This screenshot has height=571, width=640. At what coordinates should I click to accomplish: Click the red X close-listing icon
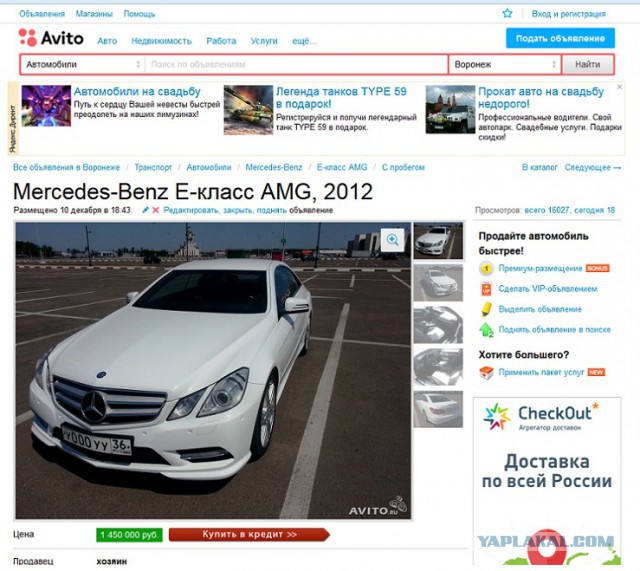point(156,210)
